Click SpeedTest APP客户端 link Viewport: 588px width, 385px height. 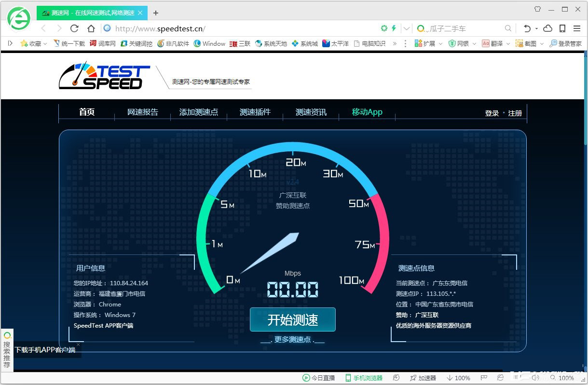[103, 326]
